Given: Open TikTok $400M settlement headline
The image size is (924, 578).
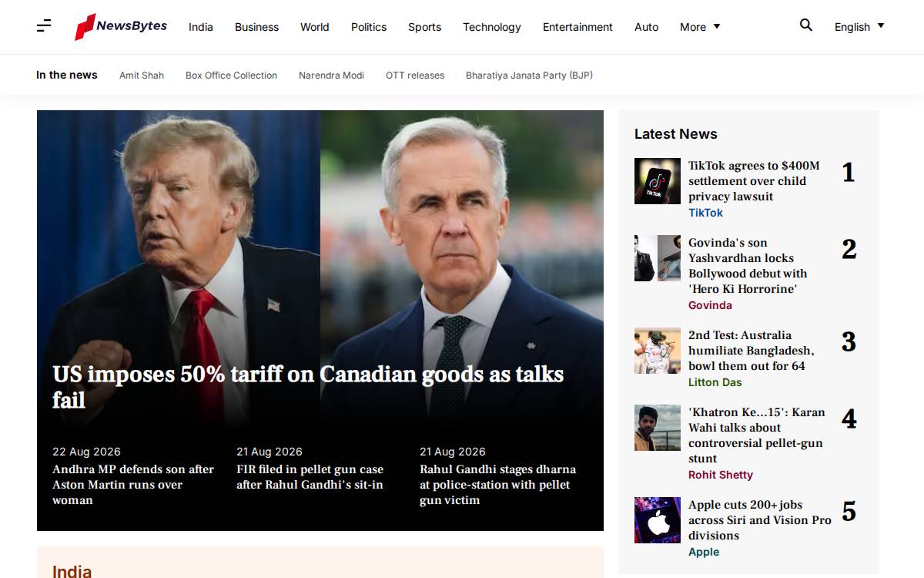Looking at the screenshot, I should (754, 181).
